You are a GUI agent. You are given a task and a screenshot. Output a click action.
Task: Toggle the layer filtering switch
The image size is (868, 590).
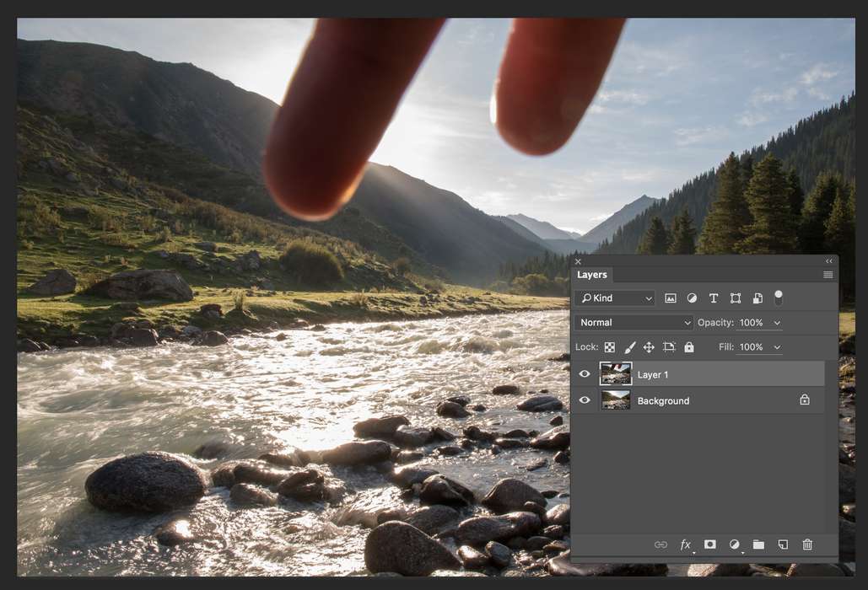(779, 298)
